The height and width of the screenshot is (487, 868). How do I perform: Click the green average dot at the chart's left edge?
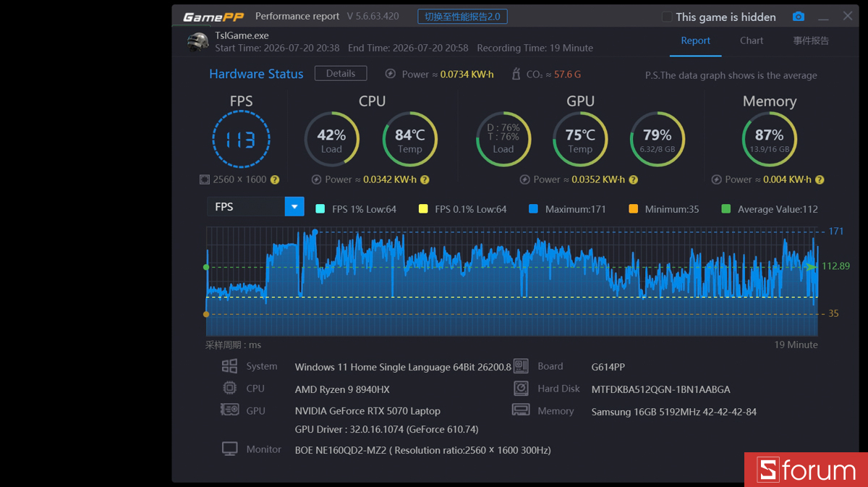(206, 267)
